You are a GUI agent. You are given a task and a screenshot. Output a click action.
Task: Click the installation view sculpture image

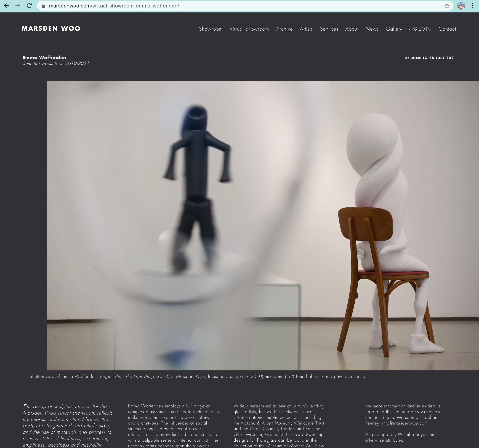coord(263,225)
